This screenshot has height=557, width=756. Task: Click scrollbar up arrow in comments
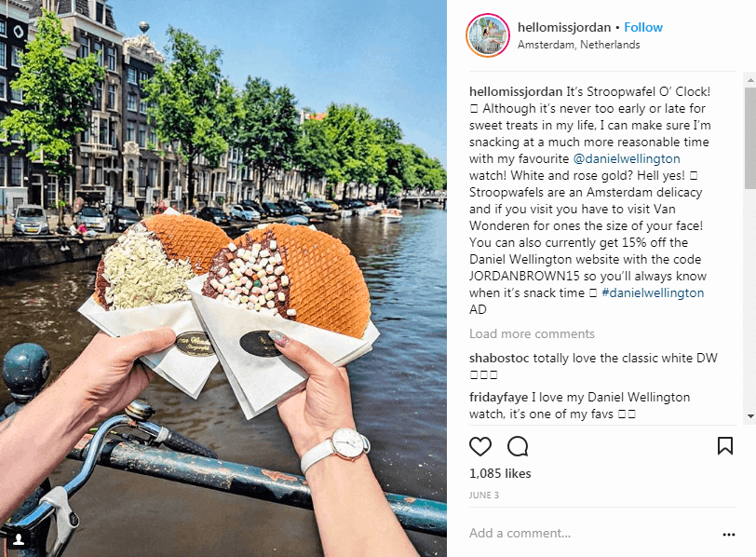click(x=750, y=79)
